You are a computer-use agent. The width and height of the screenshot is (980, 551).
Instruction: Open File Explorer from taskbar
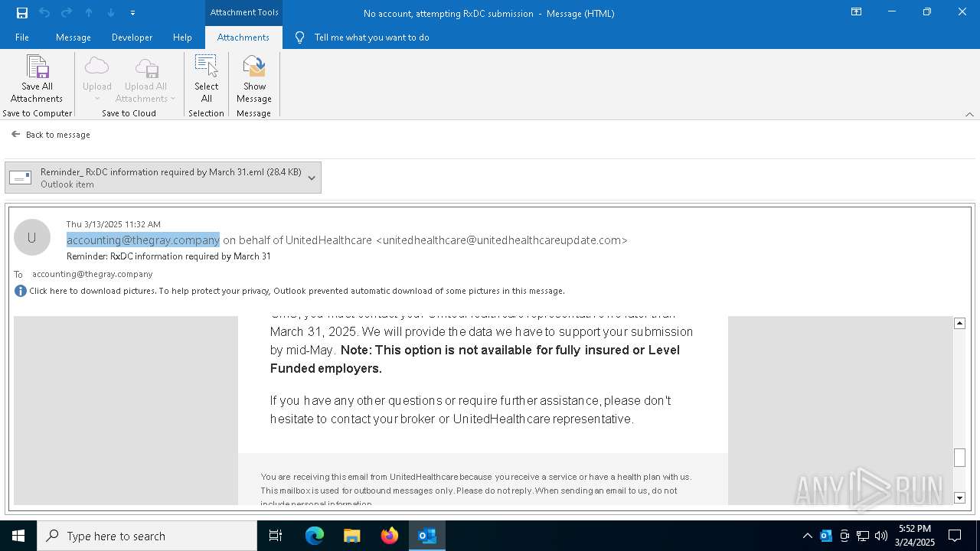[x=352, y=536]
